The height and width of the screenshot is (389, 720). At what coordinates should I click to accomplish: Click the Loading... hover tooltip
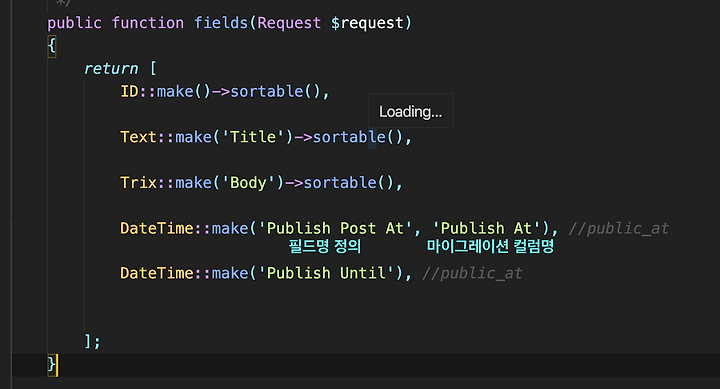[x=411, y=111]
